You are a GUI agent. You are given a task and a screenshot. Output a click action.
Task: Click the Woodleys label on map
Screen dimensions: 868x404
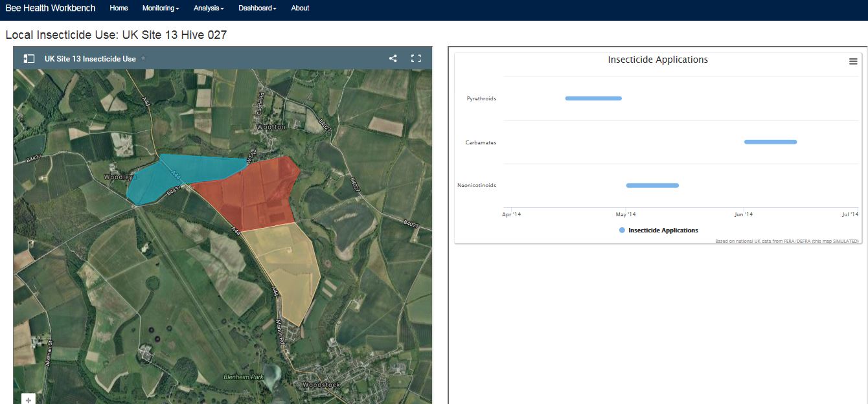(120, 176)
